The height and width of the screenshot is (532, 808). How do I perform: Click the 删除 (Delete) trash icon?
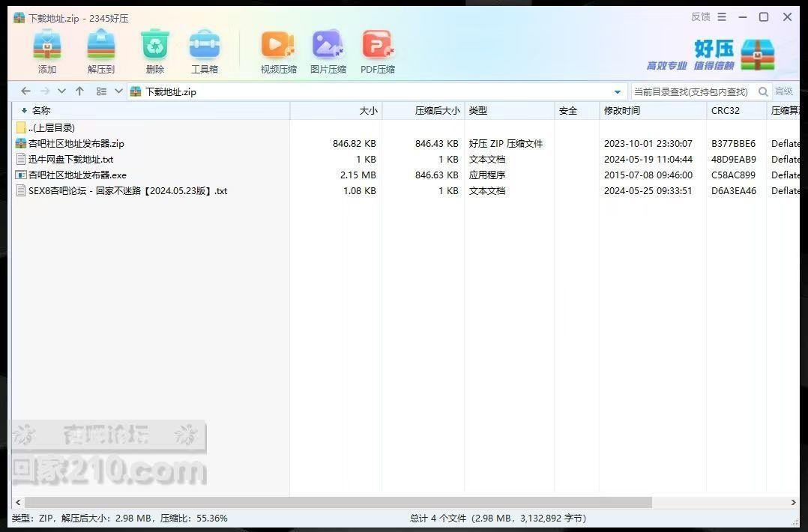click(x=155, y=52)
